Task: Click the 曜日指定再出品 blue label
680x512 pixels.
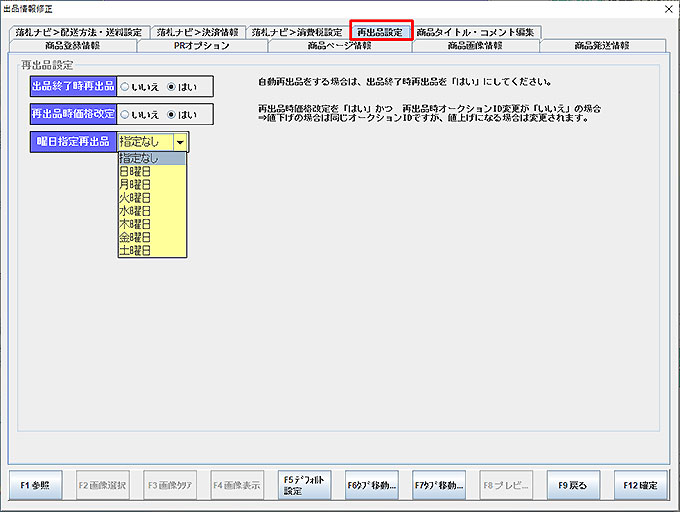Action: click(73, 142)
